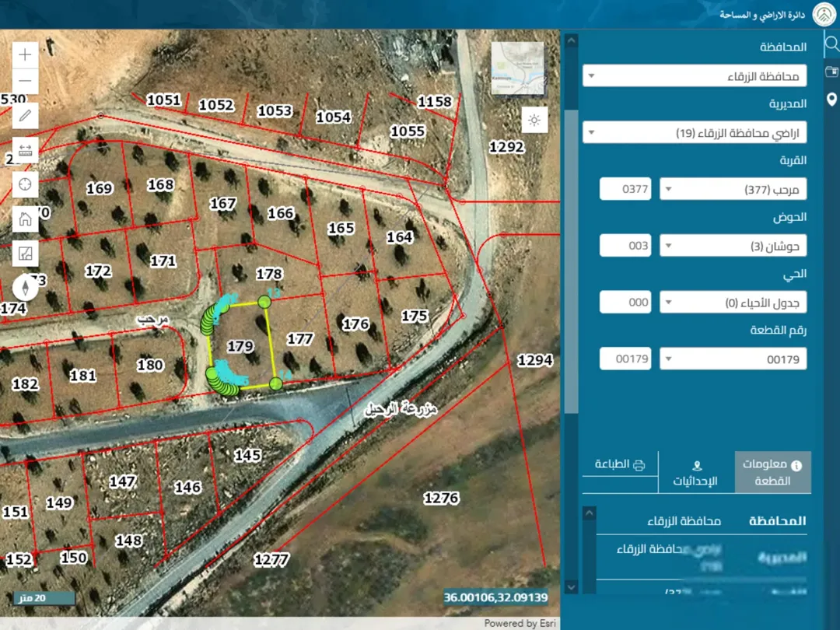This screenshot has height=630, width=840.
Task: Open the search magnifier in sidebar
Action: [x=831, y=44]
